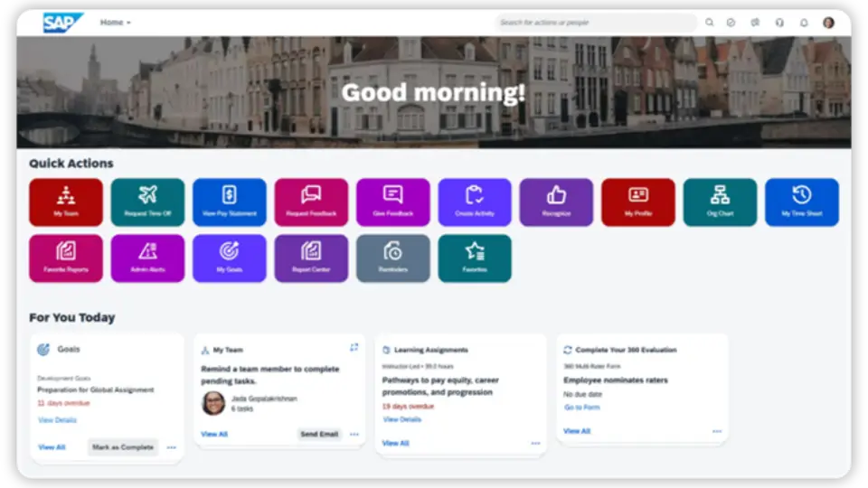Click the search for actions or people field

[x=595, y=23]
